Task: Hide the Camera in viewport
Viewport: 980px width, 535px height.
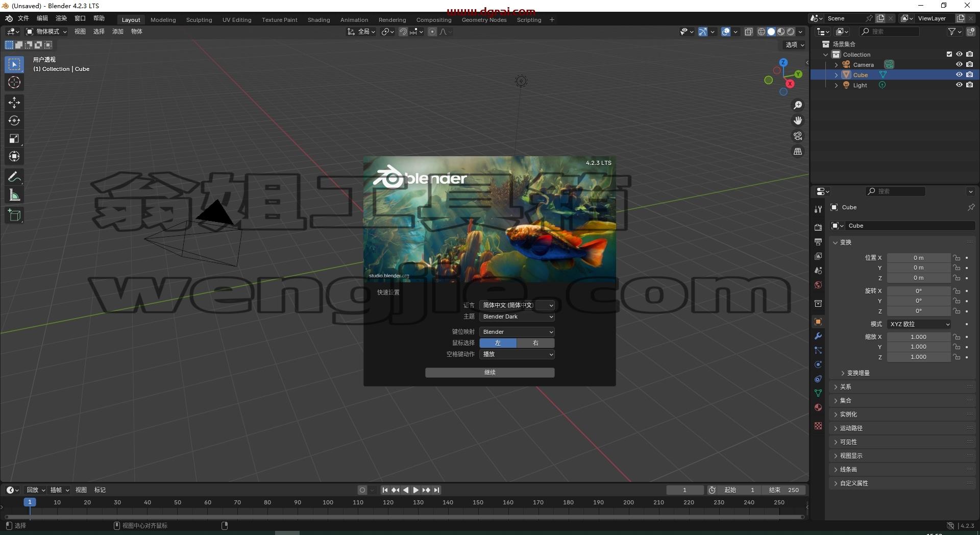Action: point(959,64)
